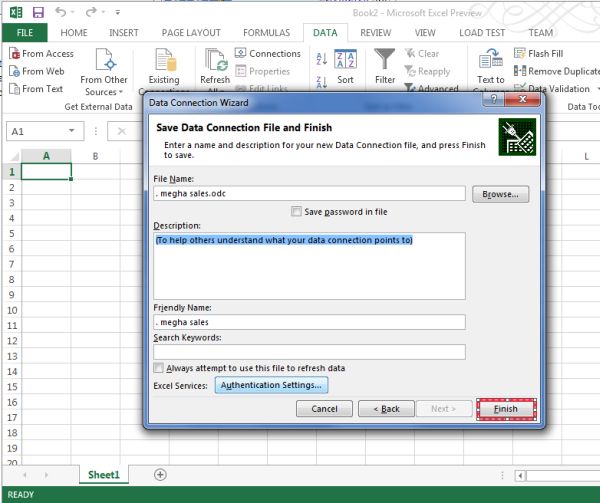Click the Search Keywords input field
This screenshot has width=600, height=503.
pyautogui.click(x=309, y=352)
